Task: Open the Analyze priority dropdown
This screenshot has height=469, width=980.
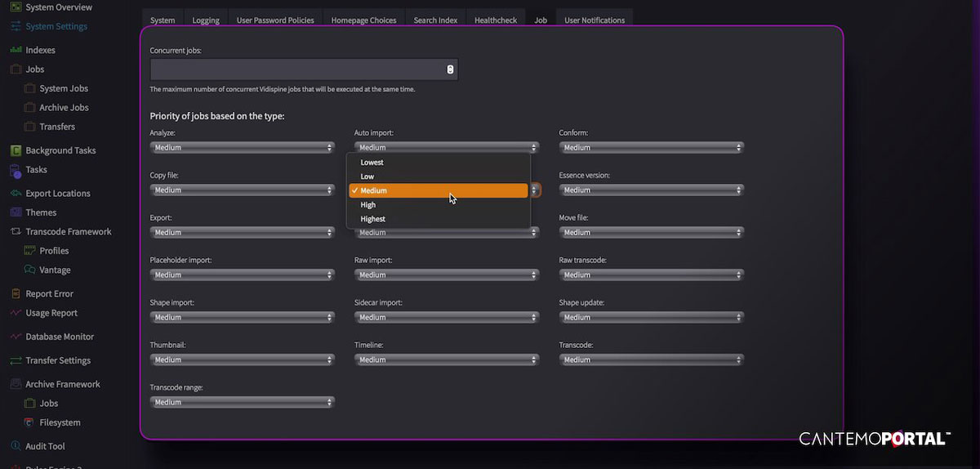Action: 242,148
